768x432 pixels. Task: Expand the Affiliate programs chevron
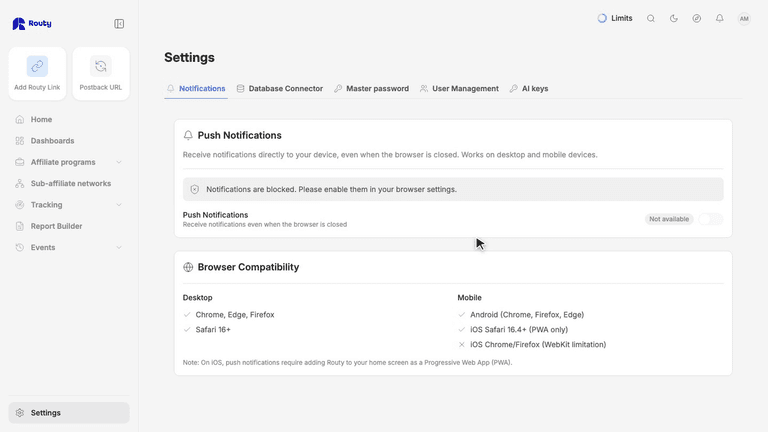coord(119,162)
